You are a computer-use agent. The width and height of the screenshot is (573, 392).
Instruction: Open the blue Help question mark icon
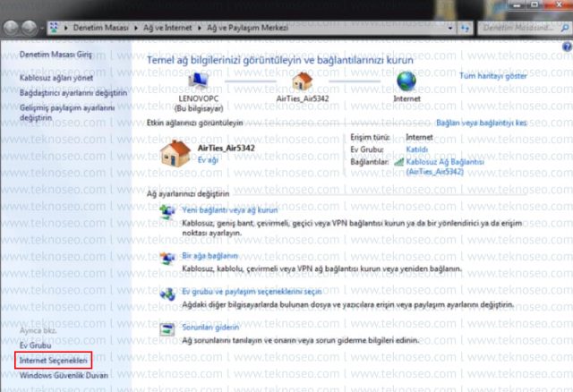(567, 47)
